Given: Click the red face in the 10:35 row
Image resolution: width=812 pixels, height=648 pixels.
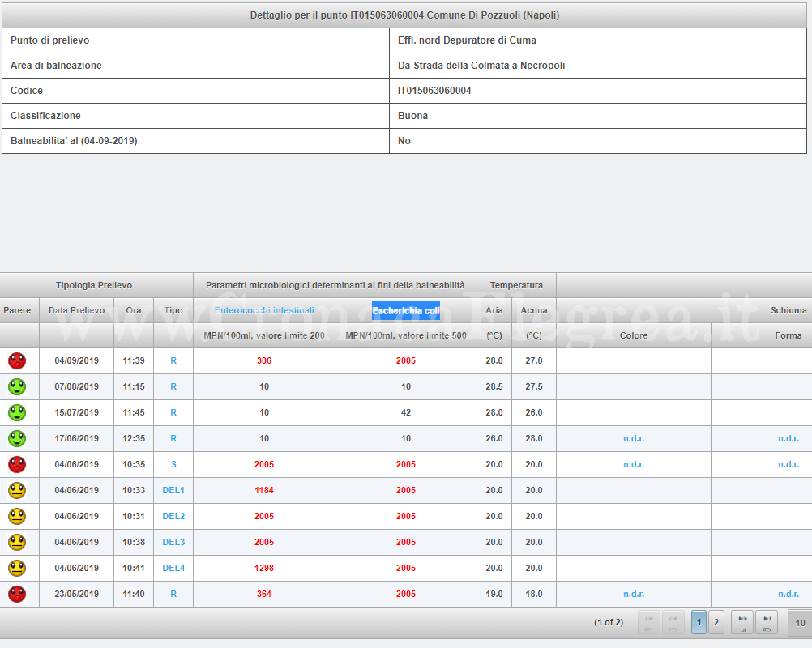Looking at the screenshot, I should pyautogui.click(x=17, y=464).
